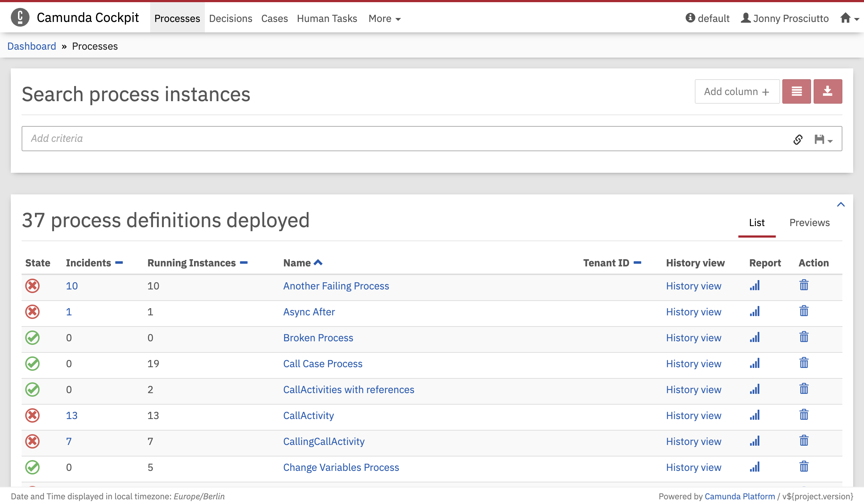Sort by Name column arrow
The image size is (864, 504).
pos(318,262)
